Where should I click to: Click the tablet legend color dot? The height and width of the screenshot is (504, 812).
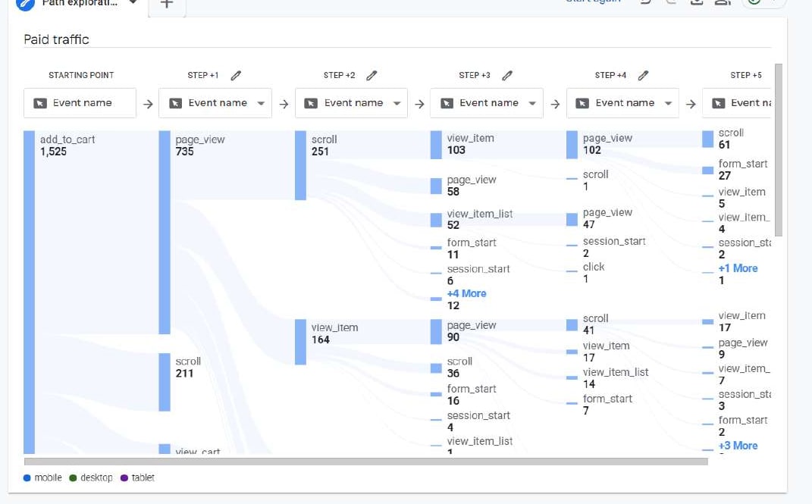(124, 477)
